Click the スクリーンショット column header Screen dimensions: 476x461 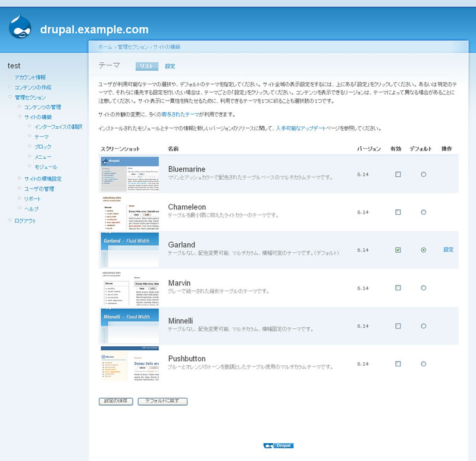point(120,149)
